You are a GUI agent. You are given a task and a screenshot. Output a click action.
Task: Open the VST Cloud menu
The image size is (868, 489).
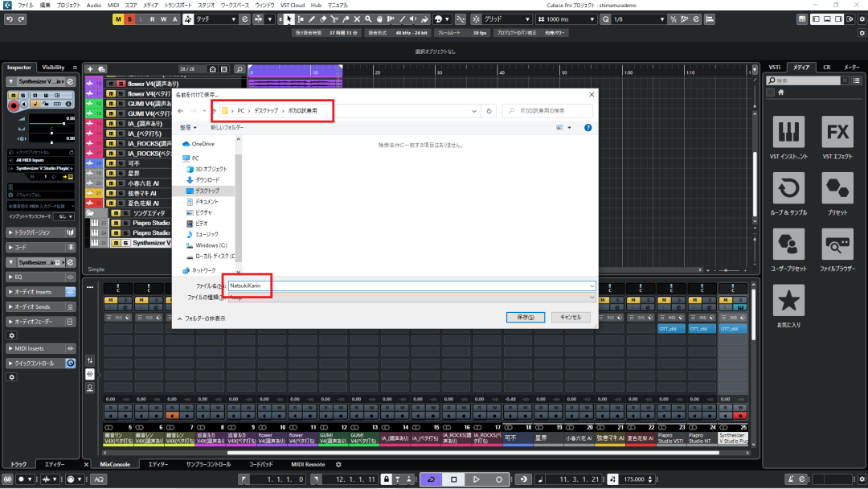[293, 5]
